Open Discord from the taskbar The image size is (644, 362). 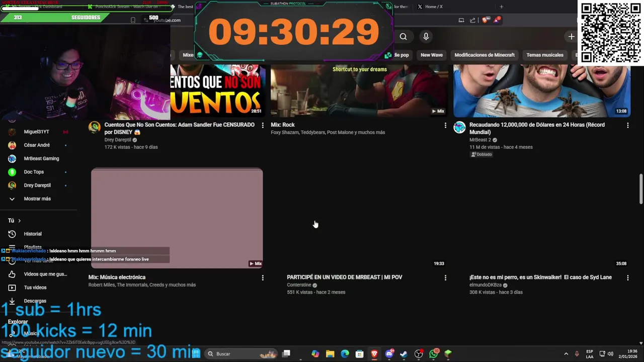pyautogui.click(x=389, y=354)
